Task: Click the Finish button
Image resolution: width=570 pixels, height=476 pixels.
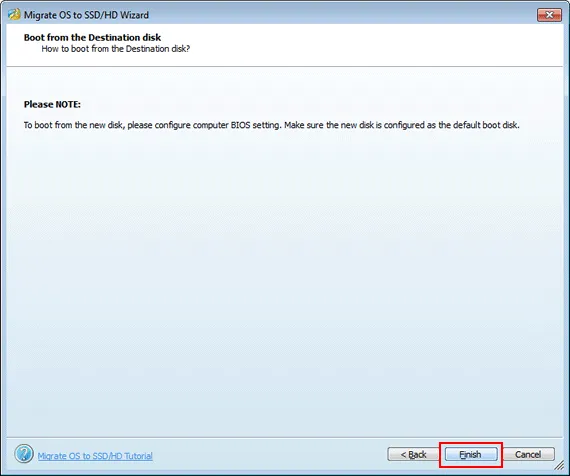Action: point(471,455)
